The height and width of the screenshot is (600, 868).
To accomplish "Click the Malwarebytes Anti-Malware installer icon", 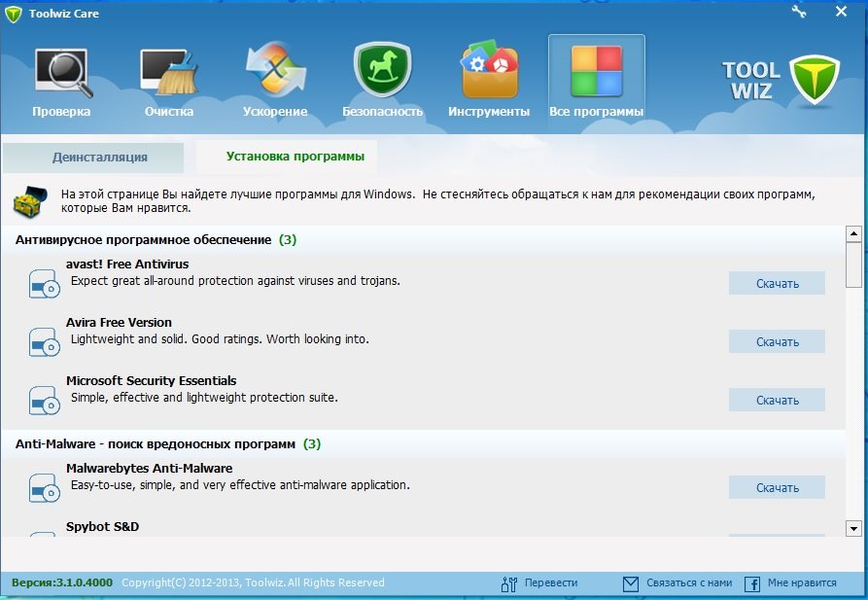I will (45, 488).
